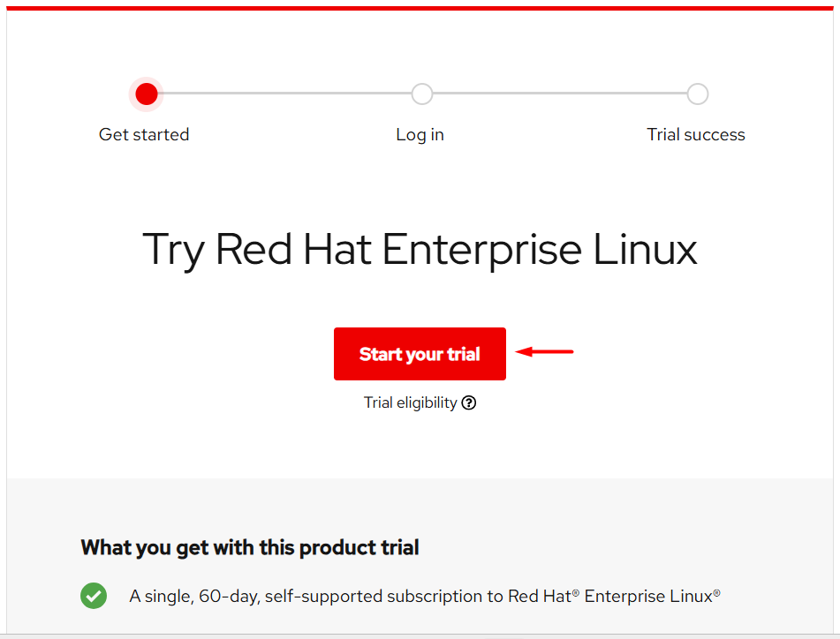Click the red arrow pointing at the button
The width and height of the screenshot is (840, 639).
(545, 352)
